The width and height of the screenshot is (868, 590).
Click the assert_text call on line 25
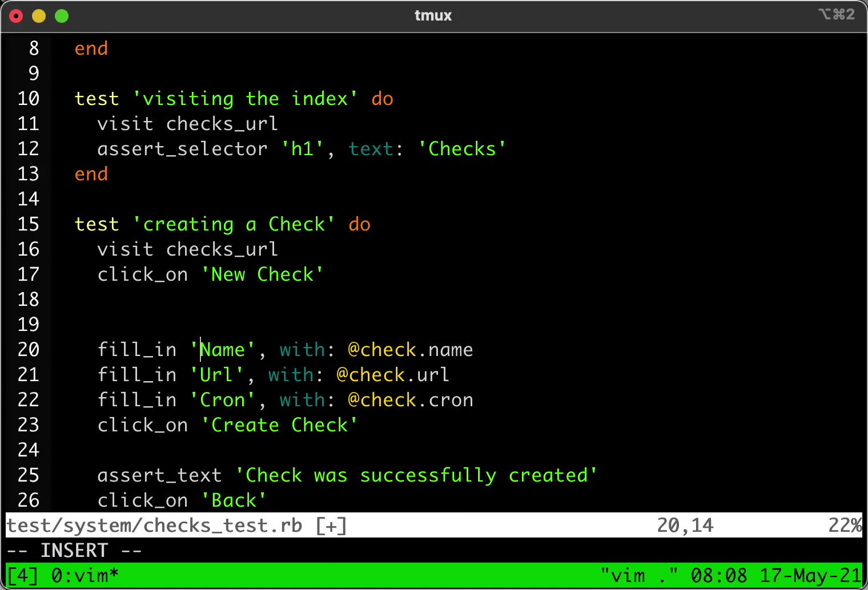[x=159, y=475]
